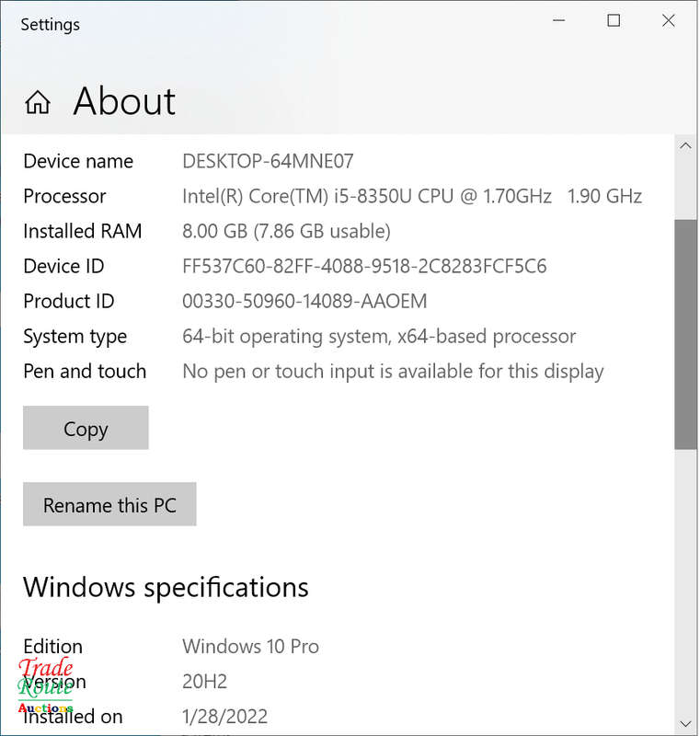Select the Product ID 00330-50960-14089-AAOEM

[304, 302]
